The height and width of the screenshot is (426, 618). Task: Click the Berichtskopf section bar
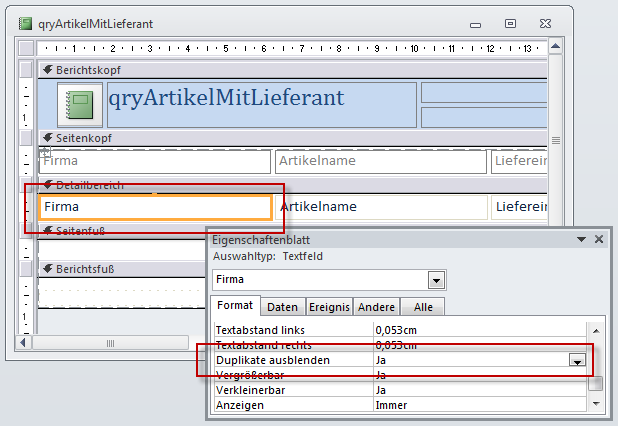tap(290, 70)
